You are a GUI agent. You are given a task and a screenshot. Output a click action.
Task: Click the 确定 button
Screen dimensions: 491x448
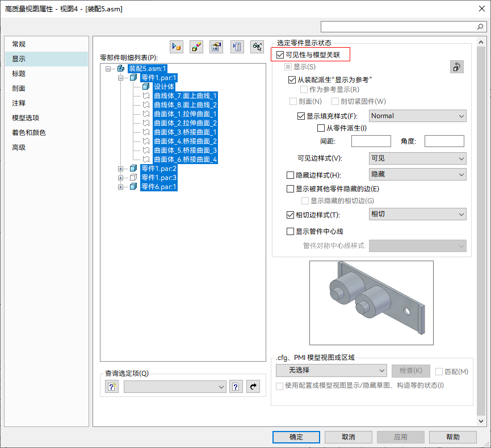tap(296, 437)
